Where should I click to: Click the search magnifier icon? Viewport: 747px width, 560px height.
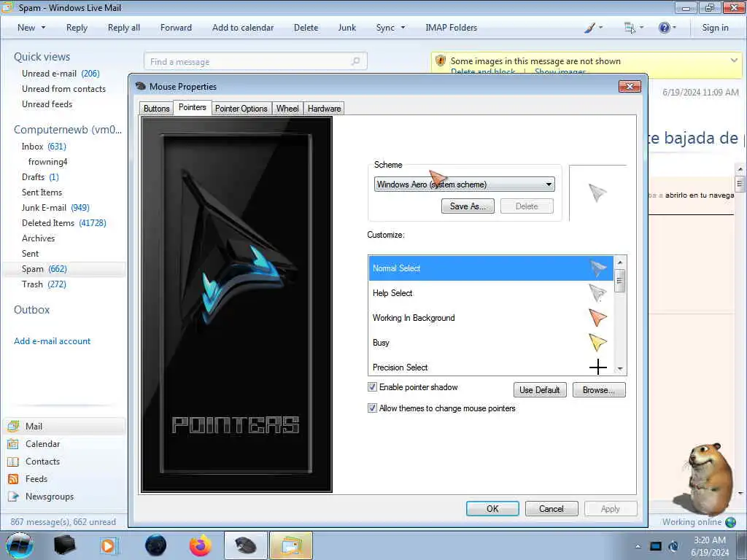tap(355, 61)
